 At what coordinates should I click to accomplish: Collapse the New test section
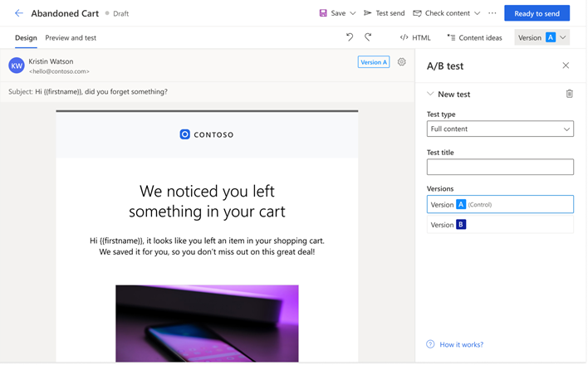[430, 94]
